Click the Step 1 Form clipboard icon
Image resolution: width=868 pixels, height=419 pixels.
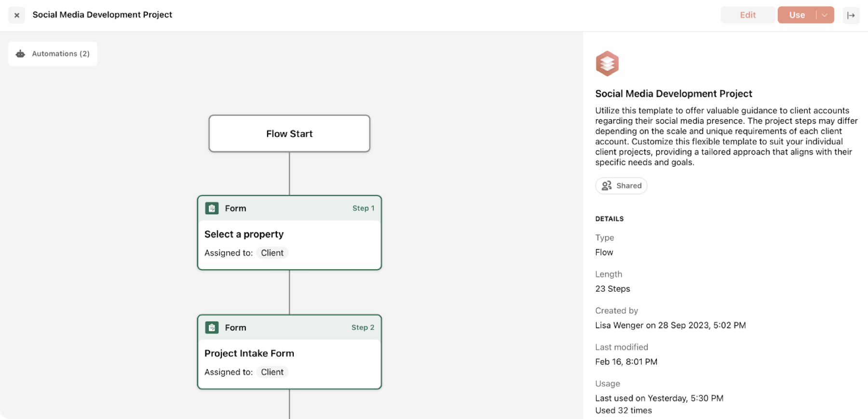pos(212,208)
